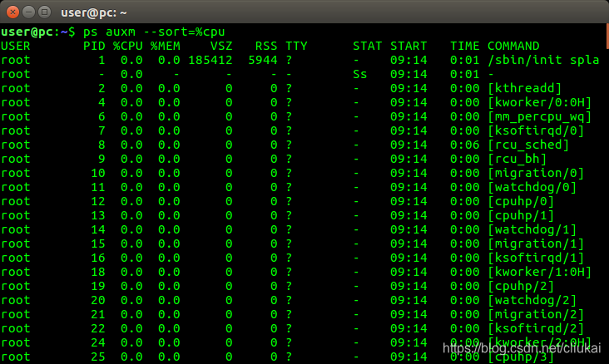Click the [watchdog/1] process name
The height and width of the screenshot is (364, 609).
532,229
